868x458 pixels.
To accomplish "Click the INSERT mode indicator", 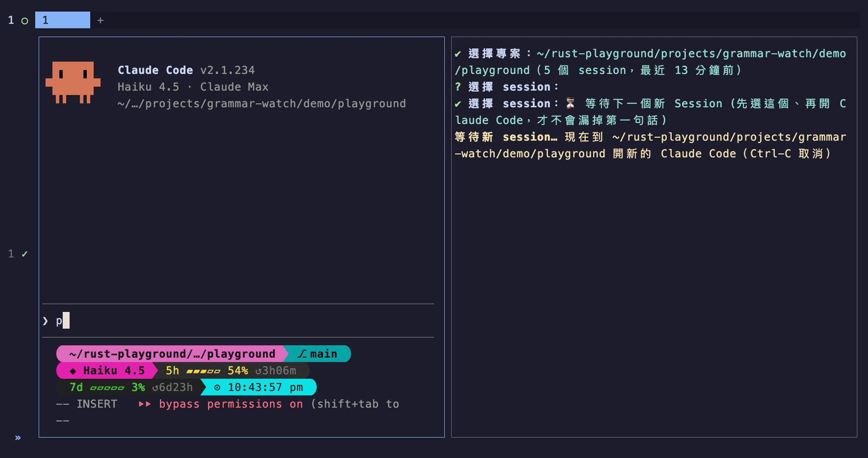I will [x=97, y=404].
